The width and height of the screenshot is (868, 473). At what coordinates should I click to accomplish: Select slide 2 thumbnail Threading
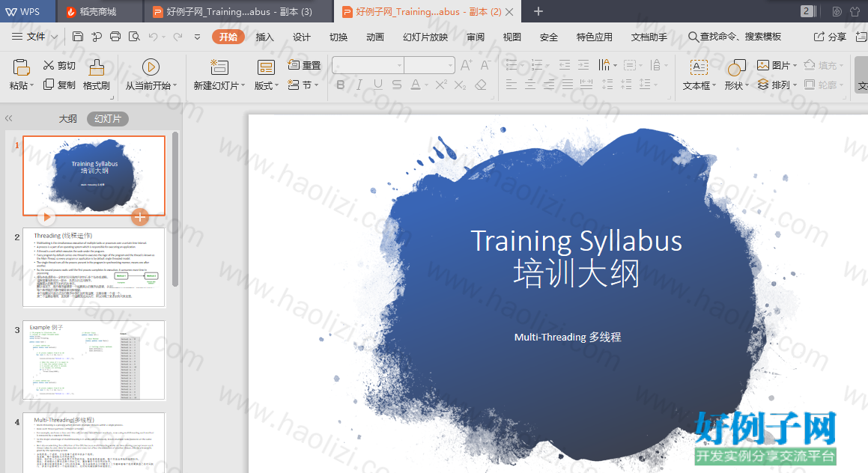pos(94,267)
